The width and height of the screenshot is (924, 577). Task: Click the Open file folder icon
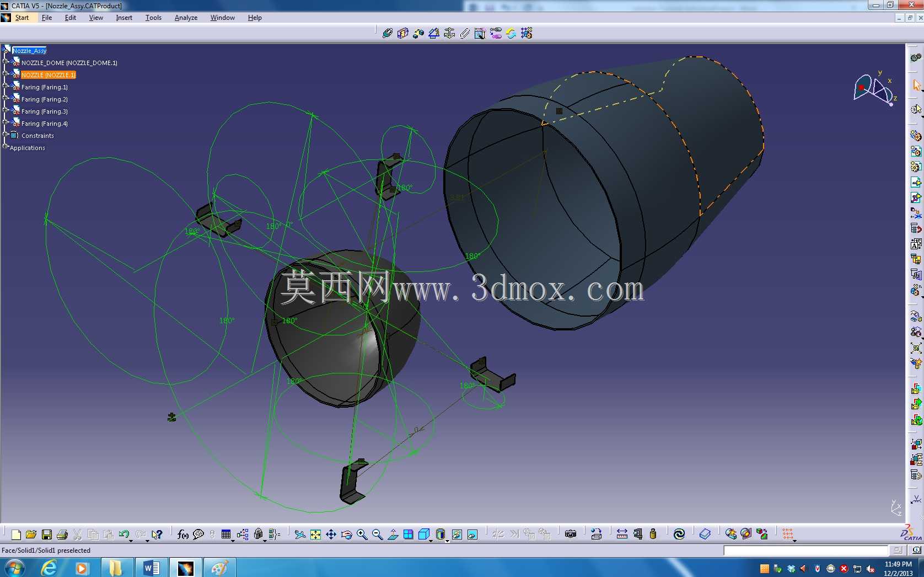[x=31, y=534]
